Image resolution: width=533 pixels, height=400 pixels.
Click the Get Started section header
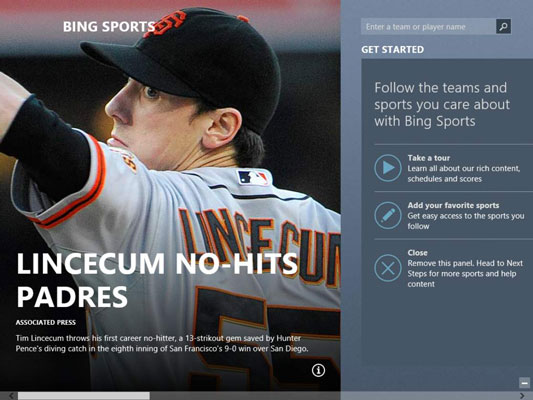point(393,50)
